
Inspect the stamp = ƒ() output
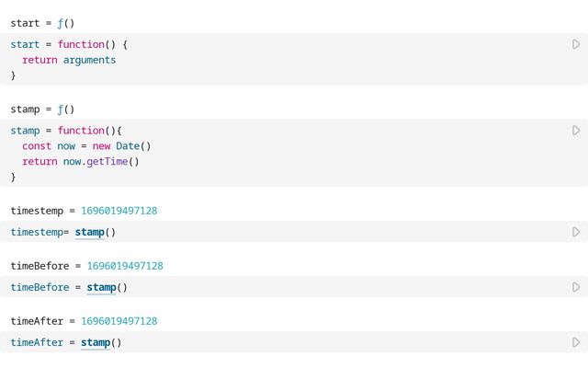(x=42, y=109)
